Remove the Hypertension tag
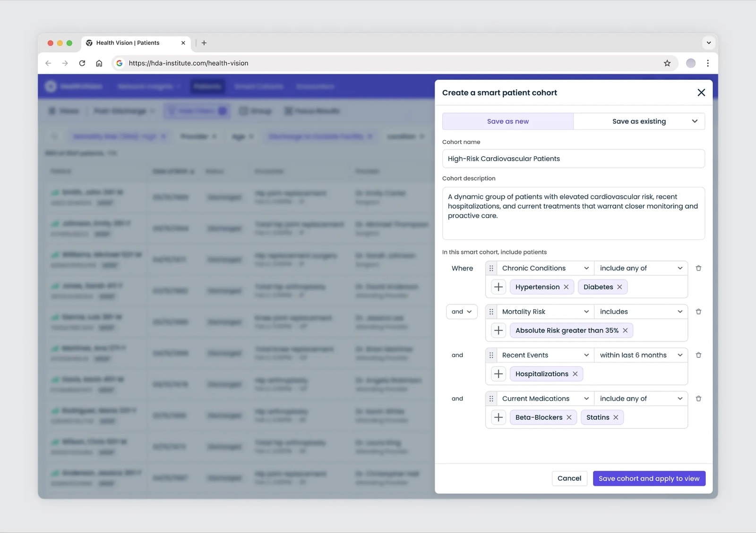The width and height of the screenshot is (756, 533). 566,287
